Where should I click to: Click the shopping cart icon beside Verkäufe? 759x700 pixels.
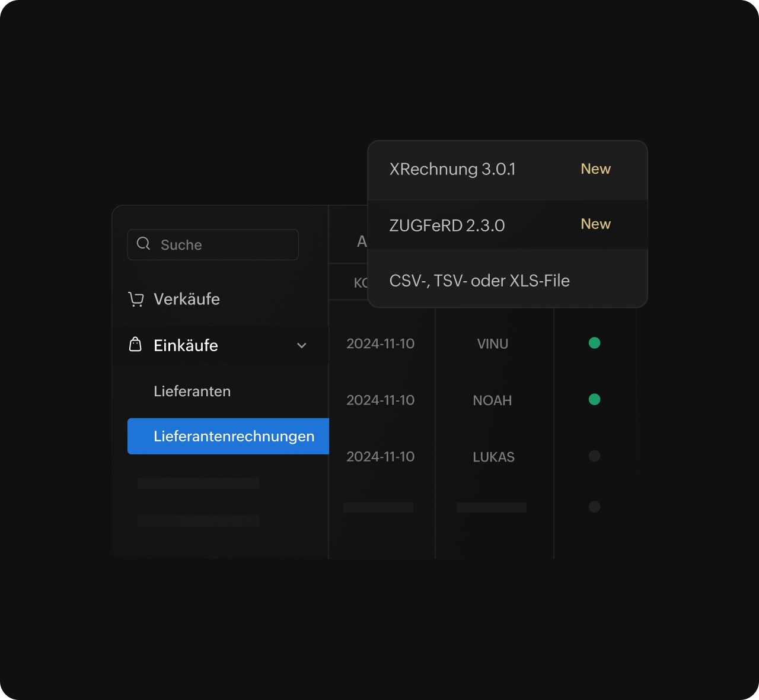(136, 300)
